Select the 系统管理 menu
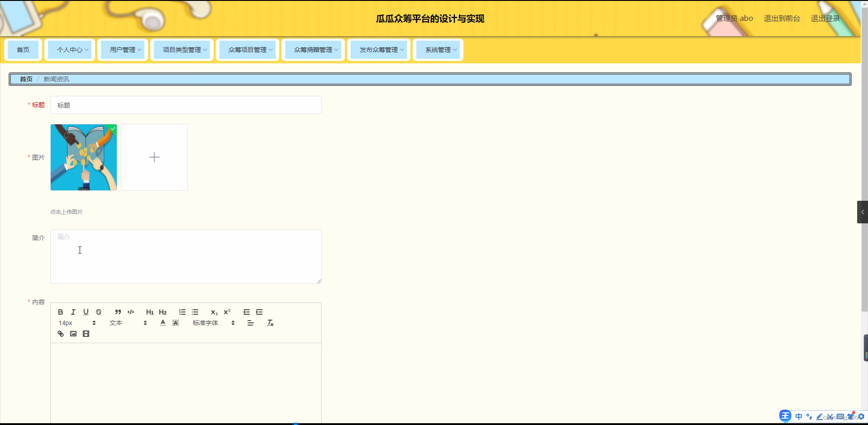Screen dimensions: 868x425 (438, 50)
